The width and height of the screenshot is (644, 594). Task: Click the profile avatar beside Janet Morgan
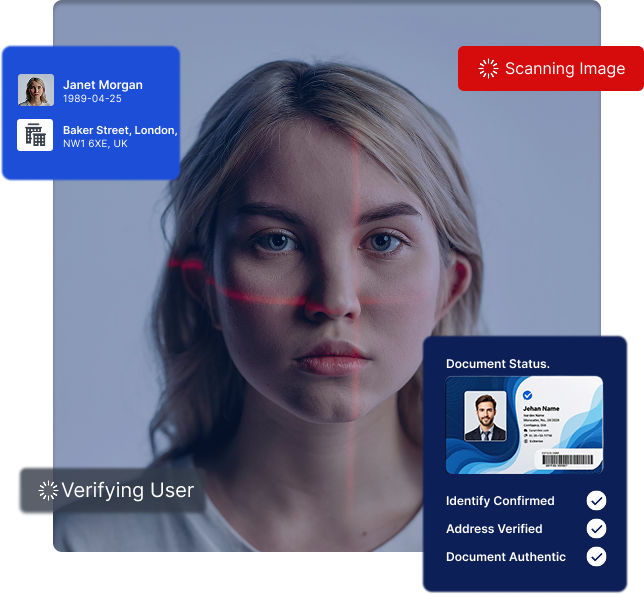pos(35,90)
